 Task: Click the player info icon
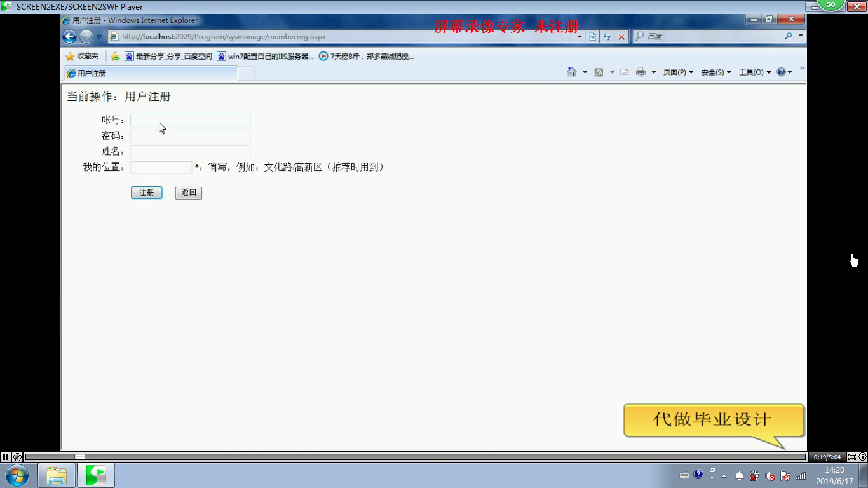[x=862, y=457]
